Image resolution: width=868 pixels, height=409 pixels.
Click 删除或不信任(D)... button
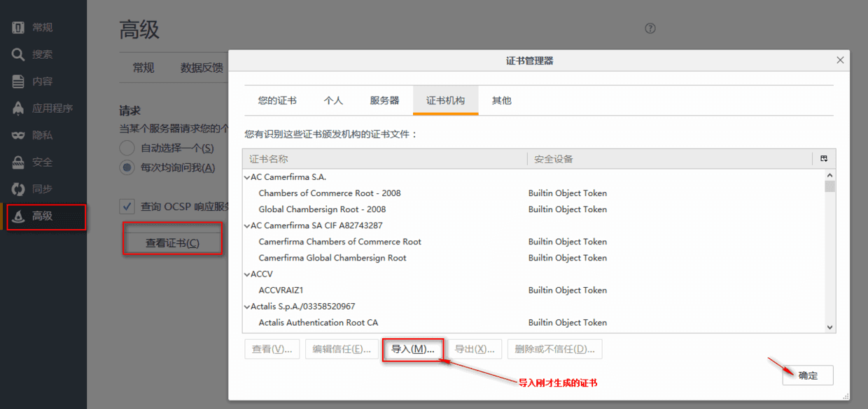[x=555, y=349]
